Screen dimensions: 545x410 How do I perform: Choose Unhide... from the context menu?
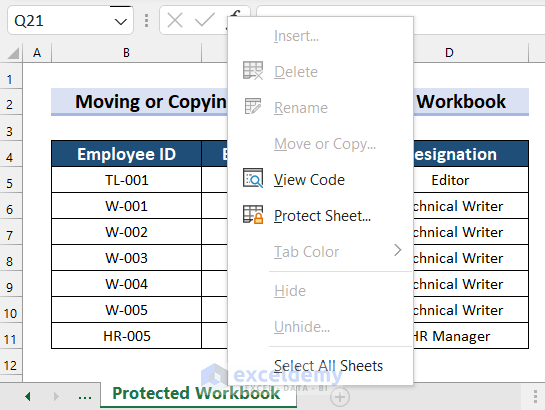click(x=320, y=327)
